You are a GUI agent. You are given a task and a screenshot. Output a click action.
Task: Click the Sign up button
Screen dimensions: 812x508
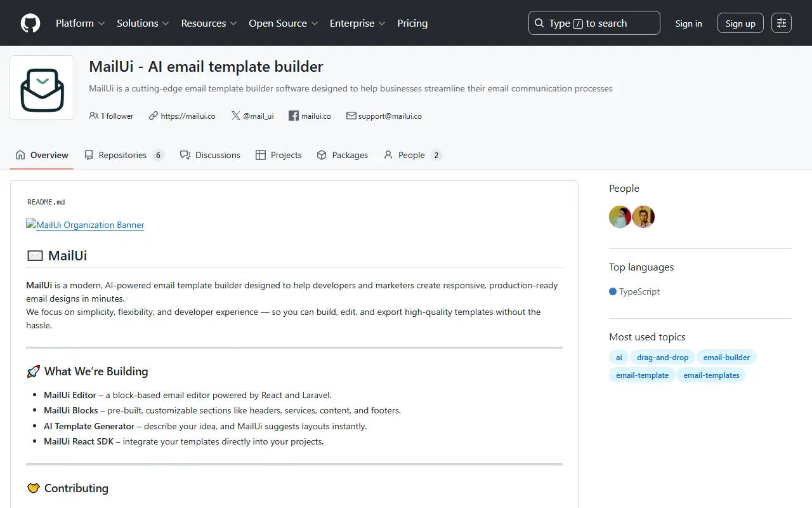pos(740,23)
